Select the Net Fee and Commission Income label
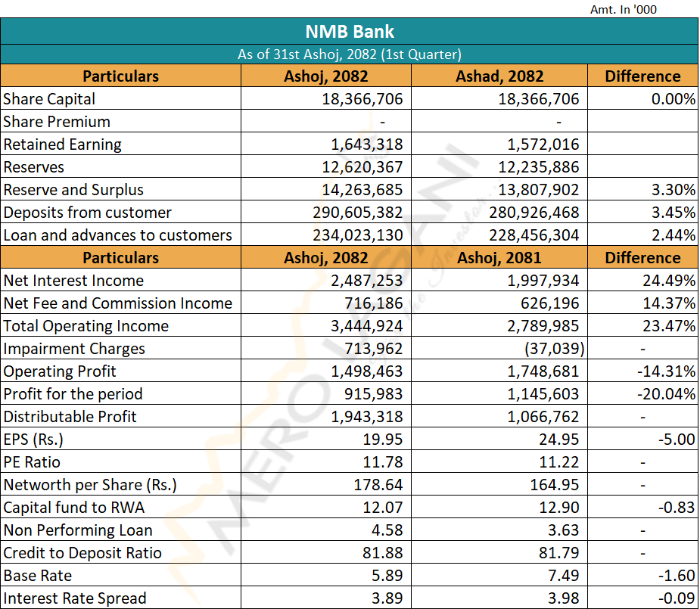The width and height of the screenshot is (700, 609). point(118,303)
